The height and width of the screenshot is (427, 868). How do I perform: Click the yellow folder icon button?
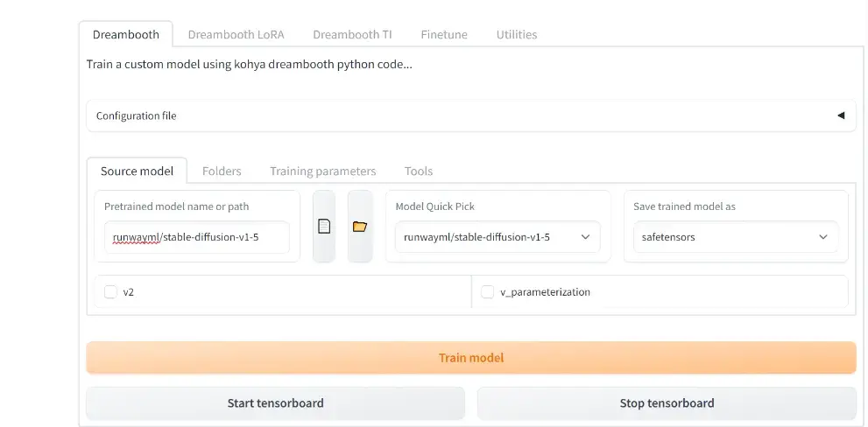tap(359, 227)
